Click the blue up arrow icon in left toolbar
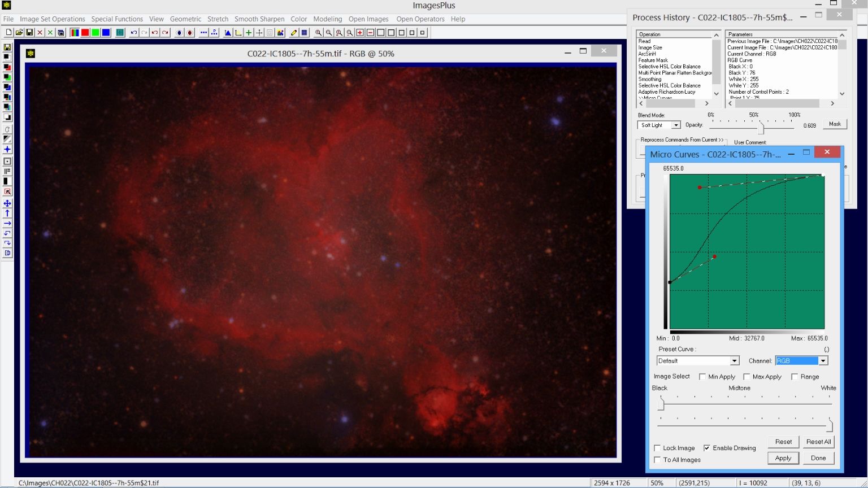Image resolution: width=868 pixels, height=488 pixels. 7,213
